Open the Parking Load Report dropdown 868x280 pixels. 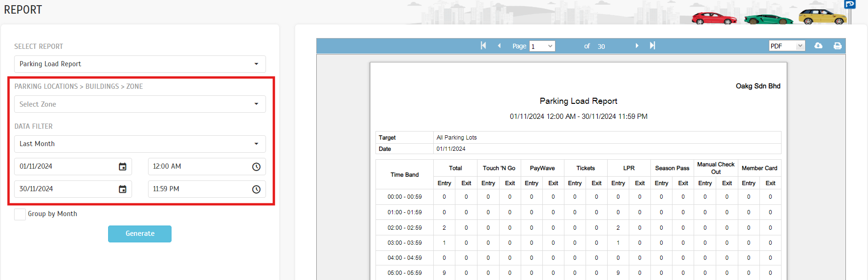tap(140, 64)
